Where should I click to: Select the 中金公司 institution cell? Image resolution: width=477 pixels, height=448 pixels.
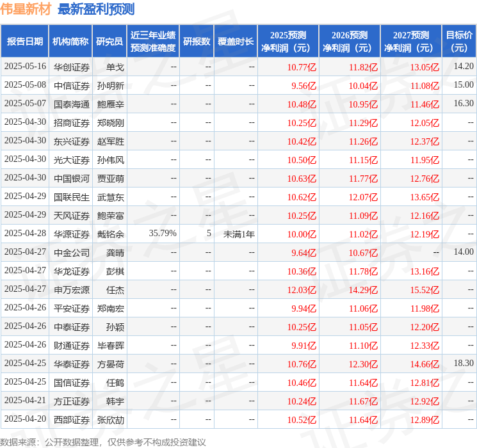(72, 253)
